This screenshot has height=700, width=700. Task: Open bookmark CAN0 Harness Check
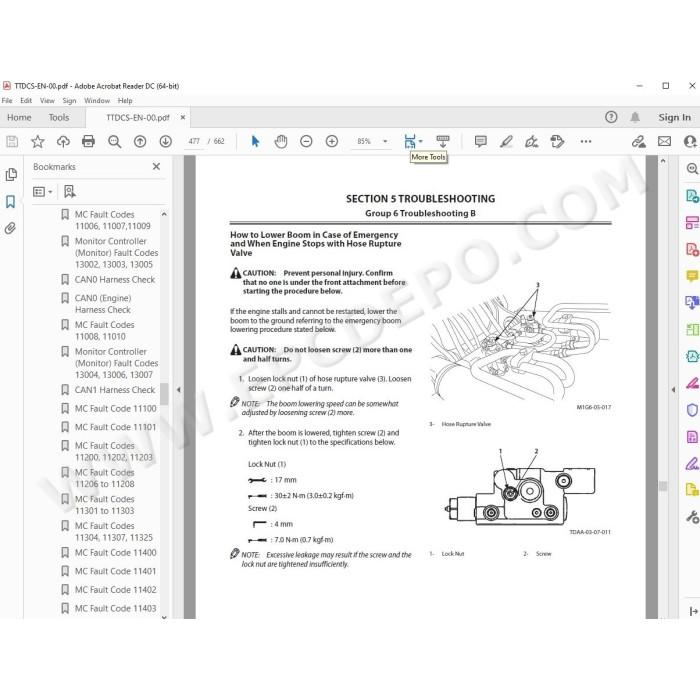click(x=115, y=279)
